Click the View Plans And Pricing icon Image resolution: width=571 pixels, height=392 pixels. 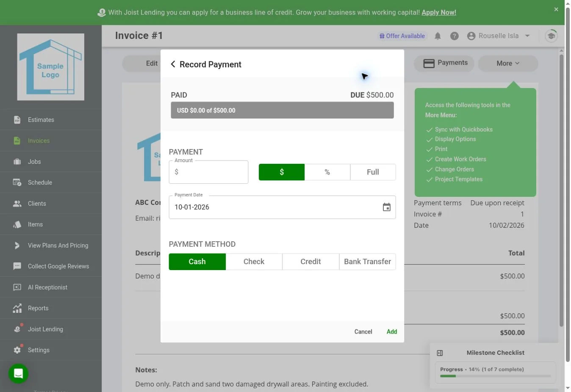click(17, 246)
